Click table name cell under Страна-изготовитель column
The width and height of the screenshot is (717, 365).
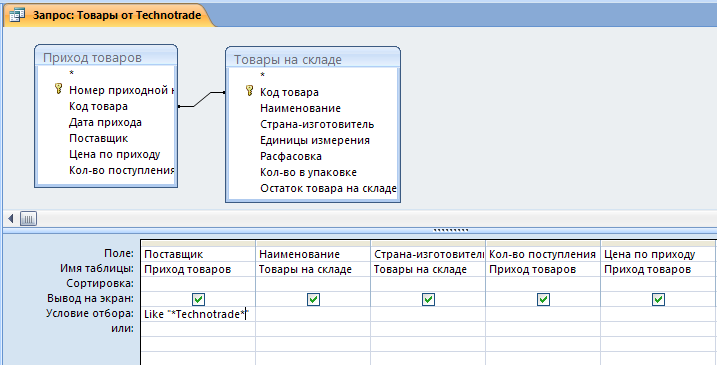(428, 269)
